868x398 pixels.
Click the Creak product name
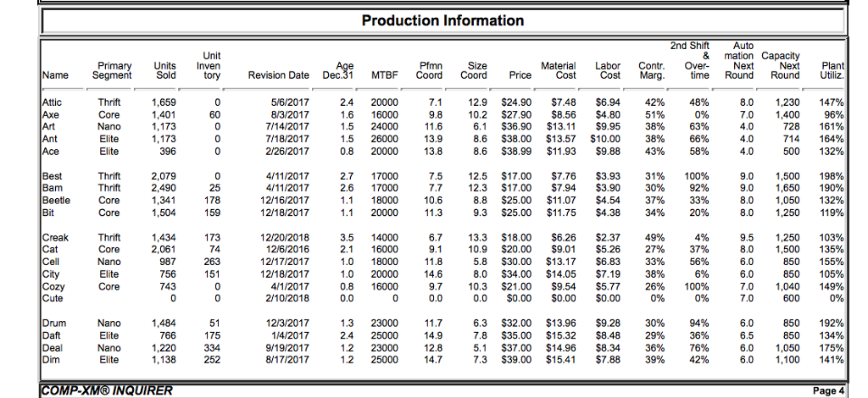click(x=55, y=238)
